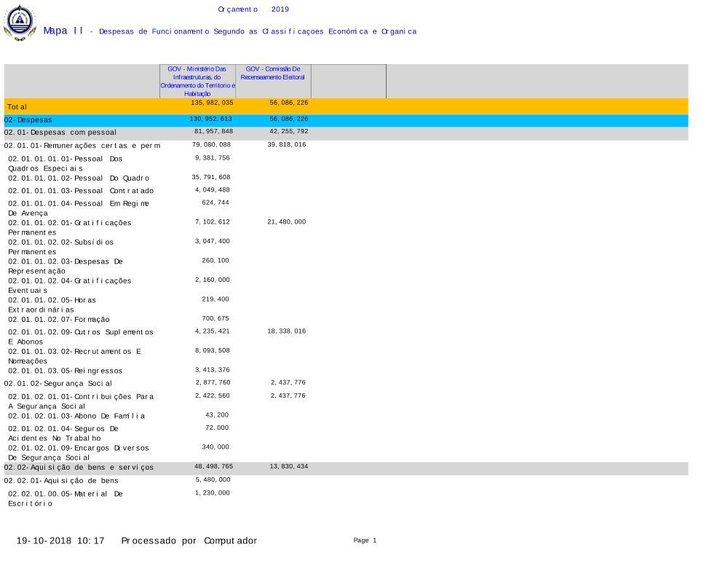Select the Pessoal Contratado line item

click(81, 191)
